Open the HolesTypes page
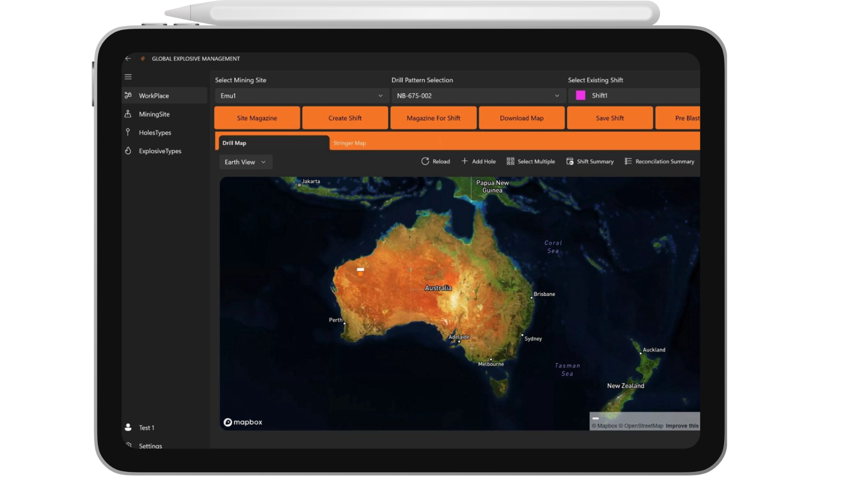The width and height of the screenshot is (868, 481). coord(155,133)
